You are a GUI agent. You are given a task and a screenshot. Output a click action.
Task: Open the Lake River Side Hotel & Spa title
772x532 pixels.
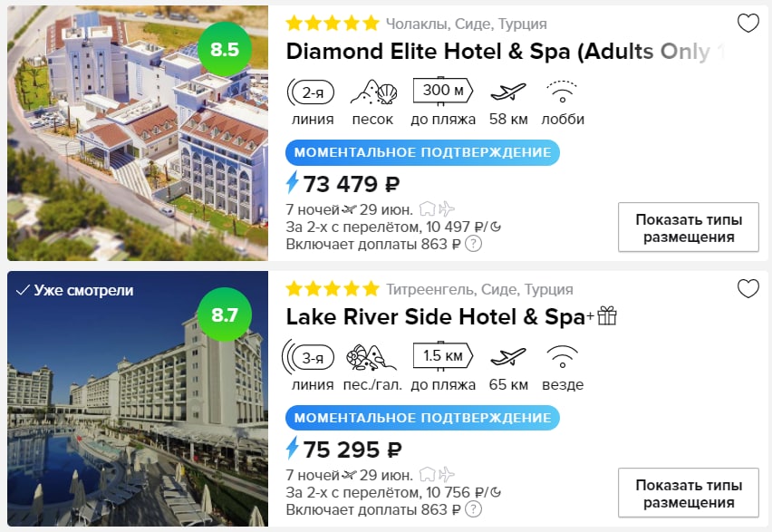tap(435, 317)
